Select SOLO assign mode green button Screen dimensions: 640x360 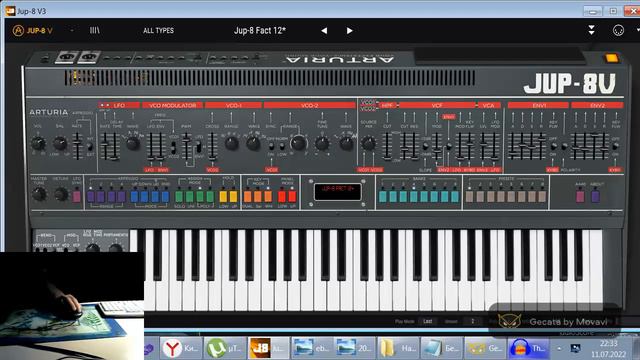(179, 197)
